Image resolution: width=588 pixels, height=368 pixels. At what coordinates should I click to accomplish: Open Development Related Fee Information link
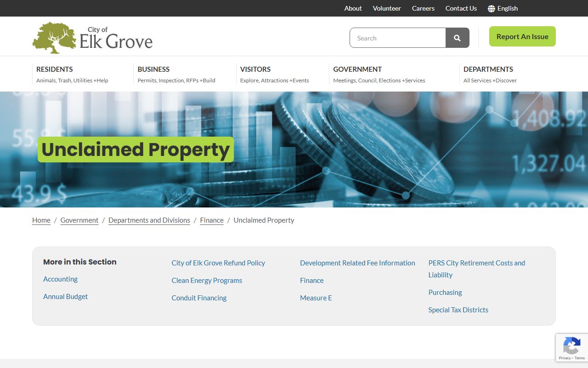357,263
